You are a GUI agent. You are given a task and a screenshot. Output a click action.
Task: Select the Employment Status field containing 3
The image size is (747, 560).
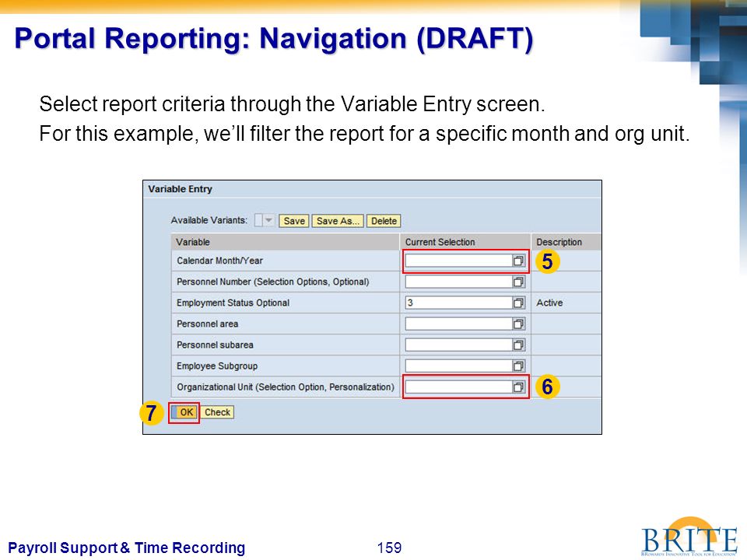(x=459, y=303)
